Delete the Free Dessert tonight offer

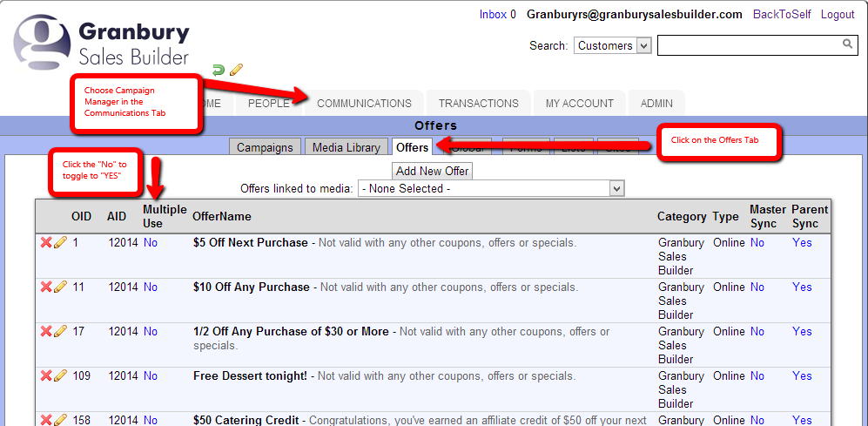(46, 375)
